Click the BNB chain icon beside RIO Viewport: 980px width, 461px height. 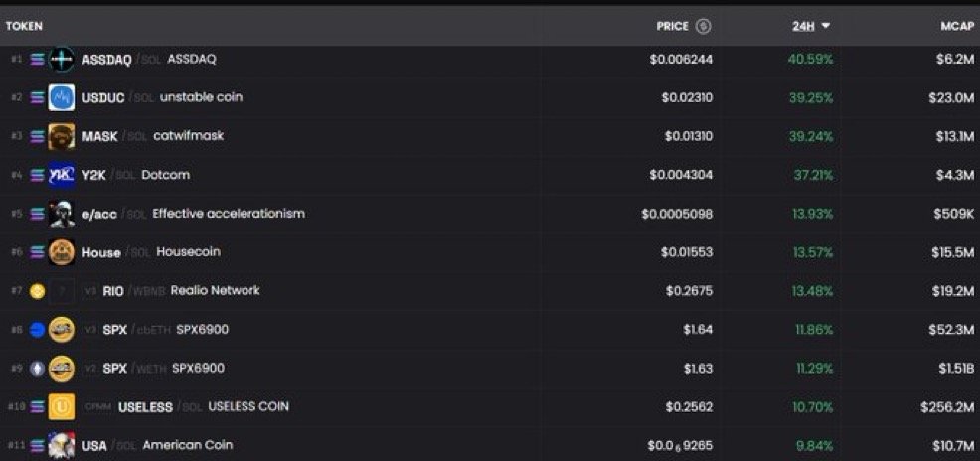[x=38, y=291]
